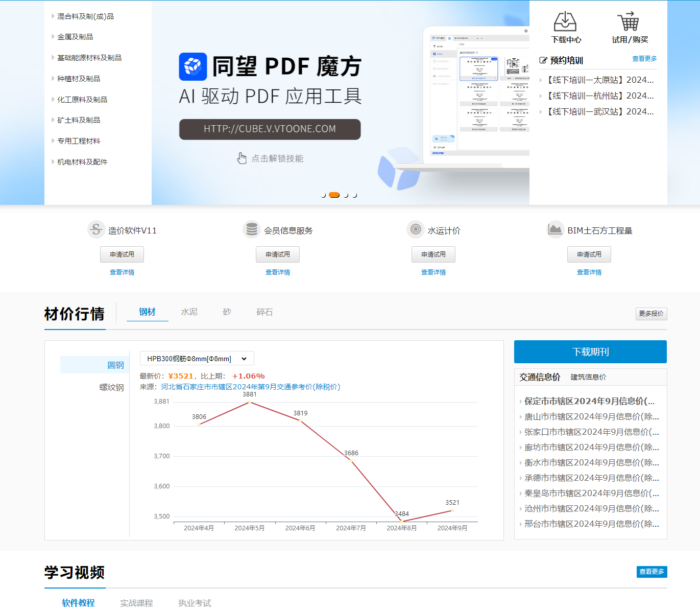Click 申请试用 for 水运计价
Image resolution: width=700 pixels, height=610 pixels.
coord(433,254)
